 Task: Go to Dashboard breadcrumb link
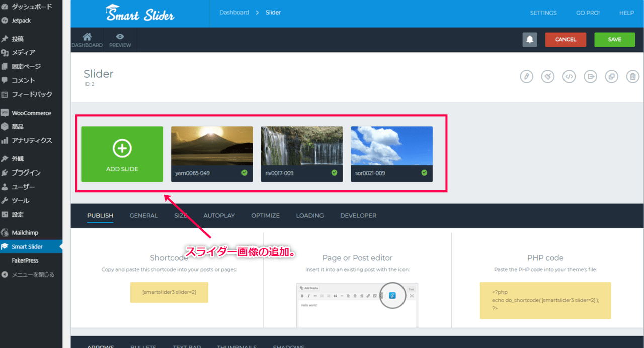(x=234, y=13)
